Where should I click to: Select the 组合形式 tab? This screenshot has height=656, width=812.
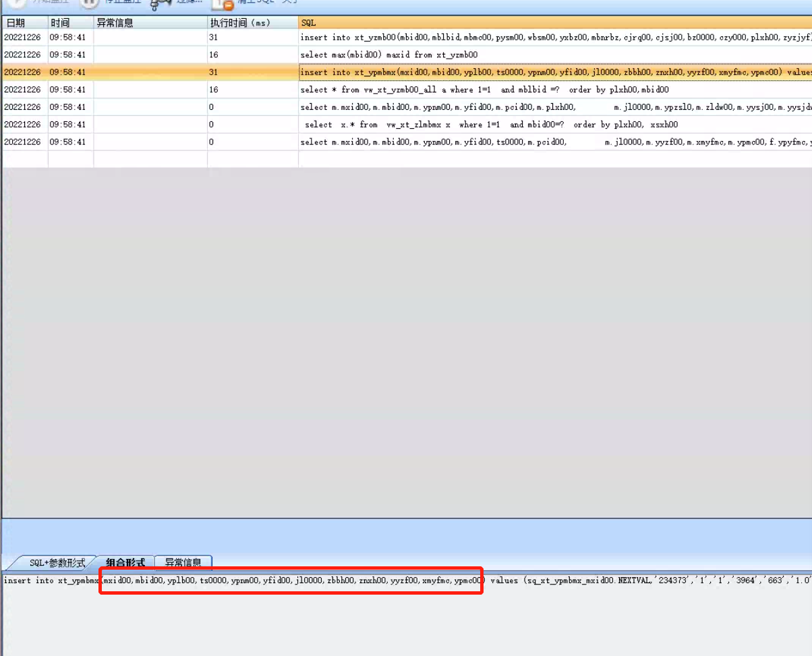pos(125,563)
